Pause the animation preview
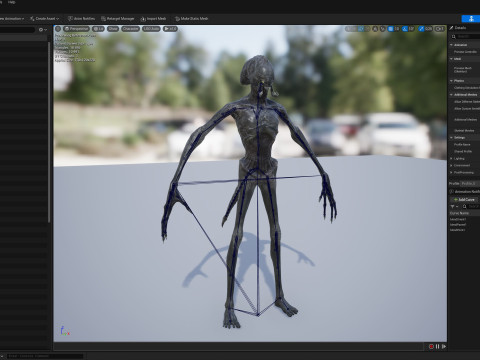480x360 pixels. 437,347
